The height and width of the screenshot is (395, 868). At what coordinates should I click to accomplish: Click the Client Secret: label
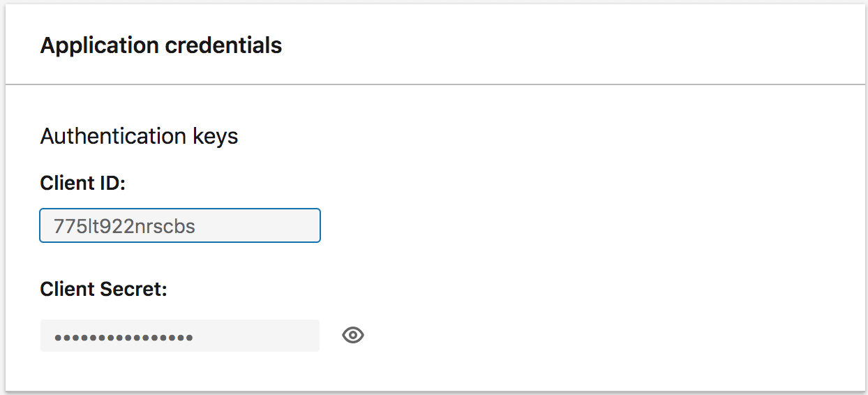[104, 289]
